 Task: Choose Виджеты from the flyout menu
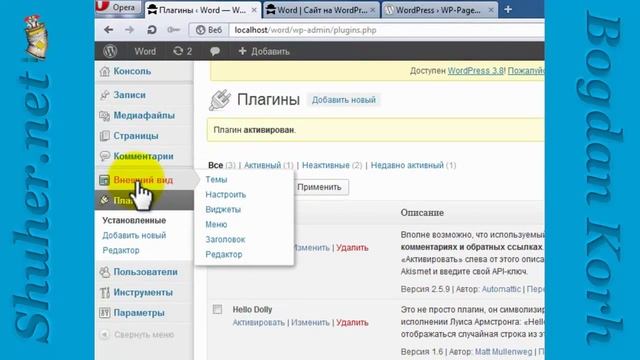coord(223,209)
